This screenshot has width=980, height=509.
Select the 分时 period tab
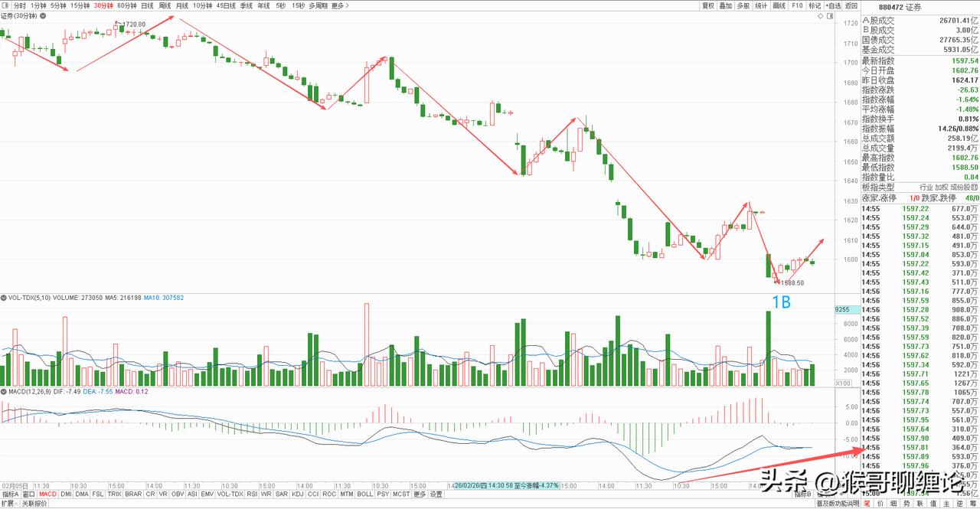[x=20, y=5]
